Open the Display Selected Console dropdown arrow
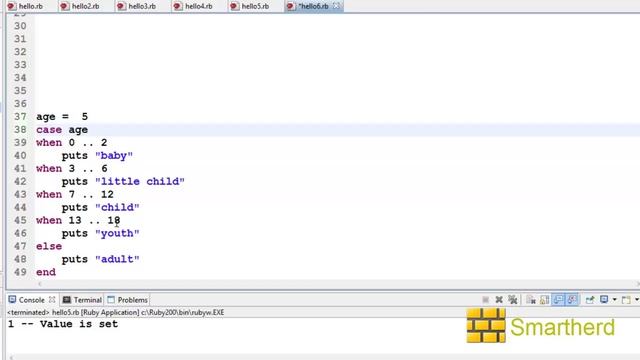The height and width of the screenshot is (360, 640). coord(615,300)
